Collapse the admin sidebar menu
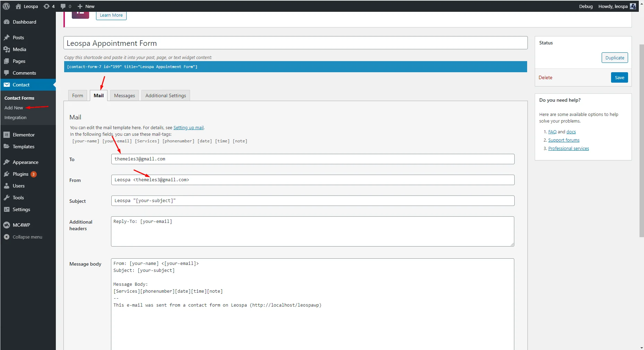Viewport: 644px width, 350px height. tap(27, 237)
